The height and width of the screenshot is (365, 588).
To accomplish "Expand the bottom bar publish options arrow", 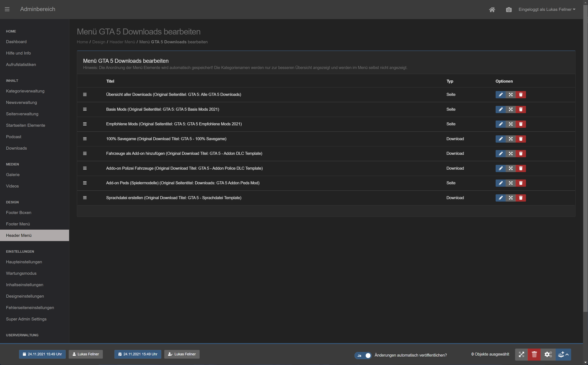I will 563,354.
